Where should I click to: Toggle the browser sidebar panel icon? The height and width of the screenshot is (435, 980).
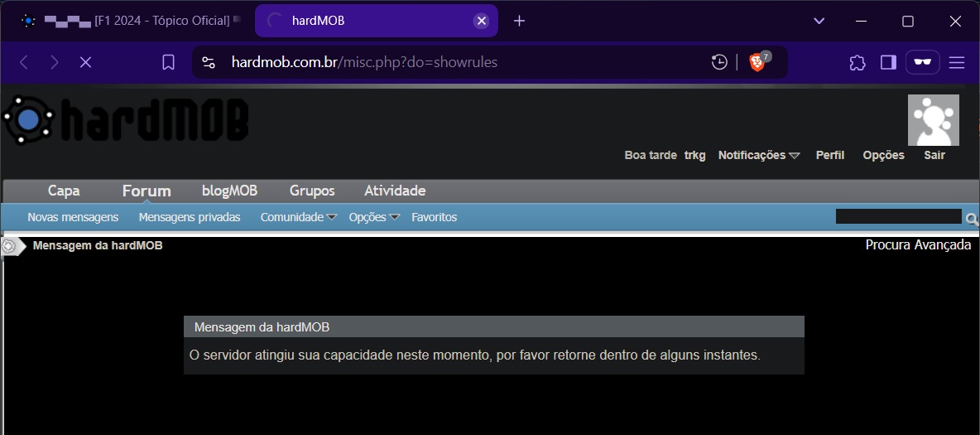click(888, 62)
